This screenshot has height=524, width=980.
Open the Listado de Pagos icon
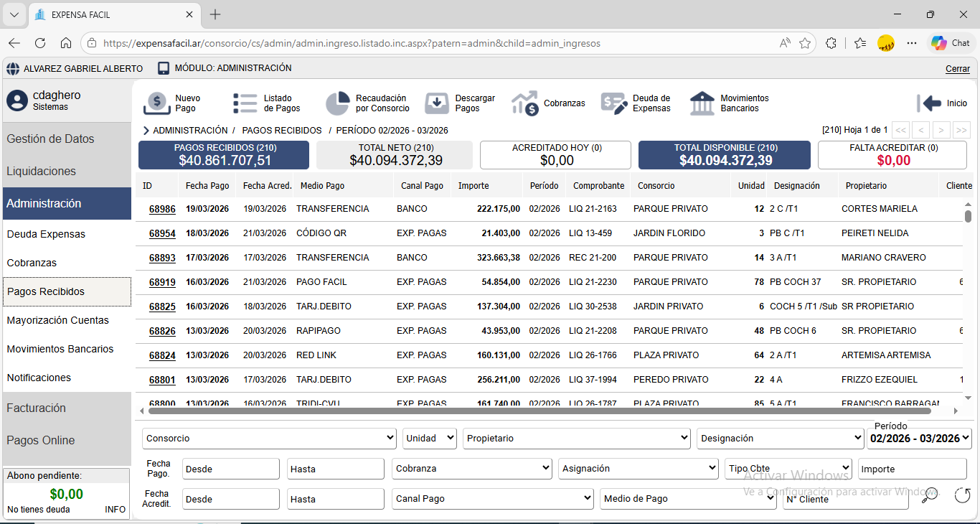(245, 103)
